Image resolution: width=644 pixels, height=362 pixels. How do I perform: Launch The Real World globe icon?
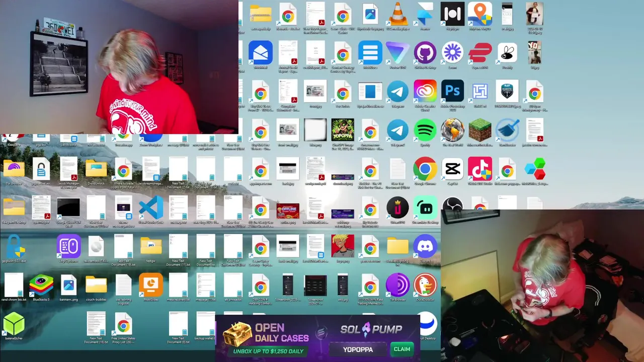pyautogui.click(x=452, y=131)
